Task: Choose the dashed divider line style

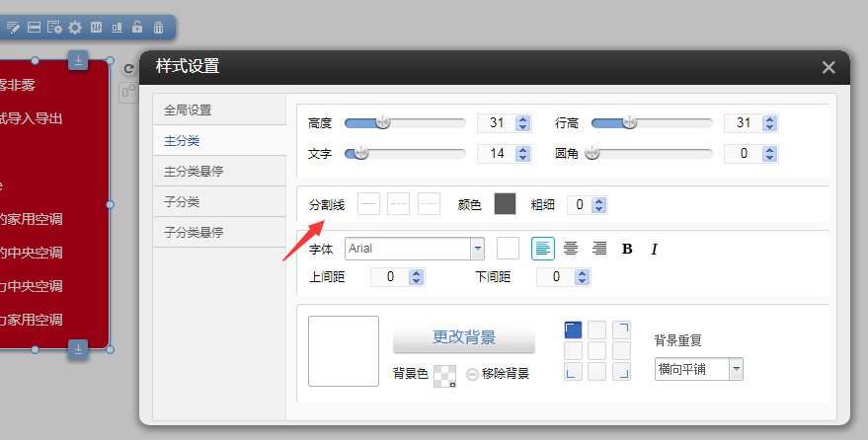Action: click(398, 204)
